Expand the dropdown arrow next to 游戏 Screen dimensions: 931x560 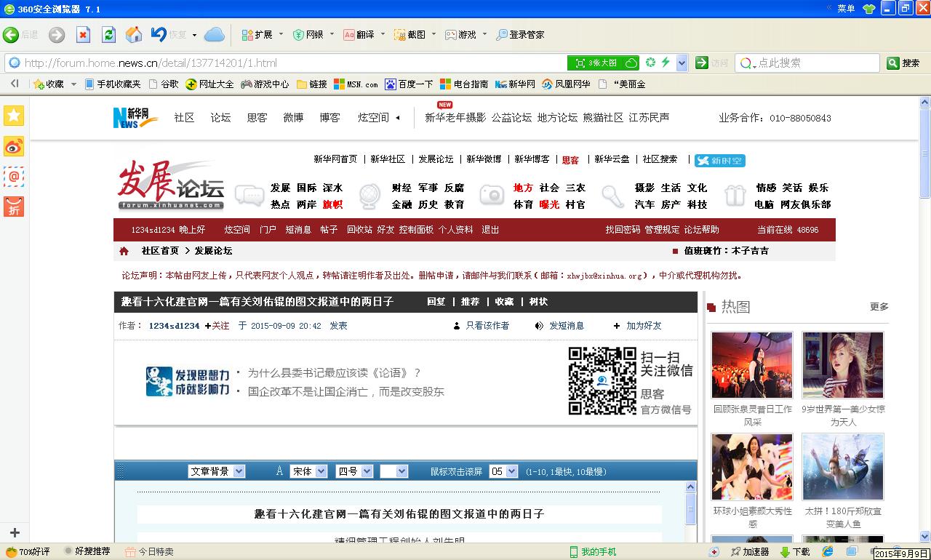[484, 34]
